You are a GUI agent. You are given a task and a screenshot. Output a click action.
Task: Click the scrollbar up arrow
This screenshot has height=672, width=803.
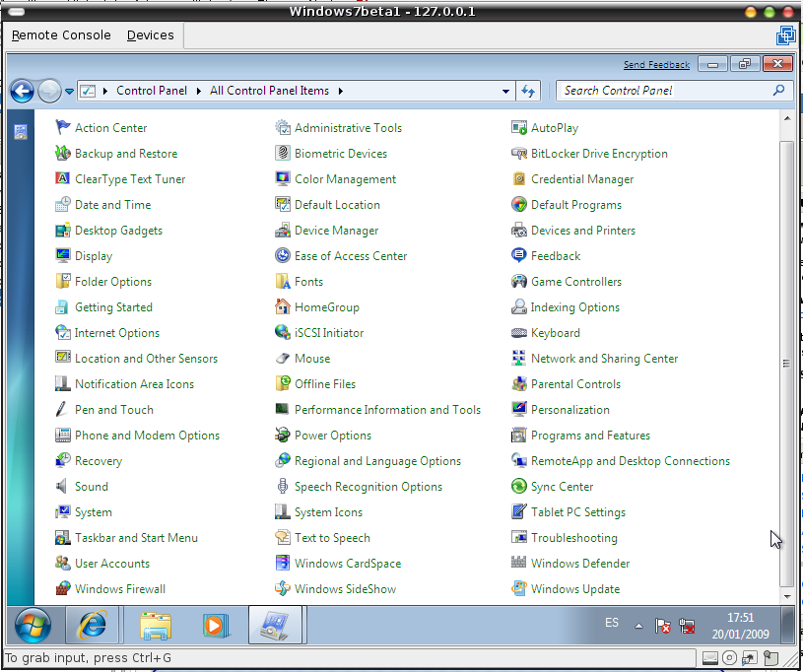point(786,119)
